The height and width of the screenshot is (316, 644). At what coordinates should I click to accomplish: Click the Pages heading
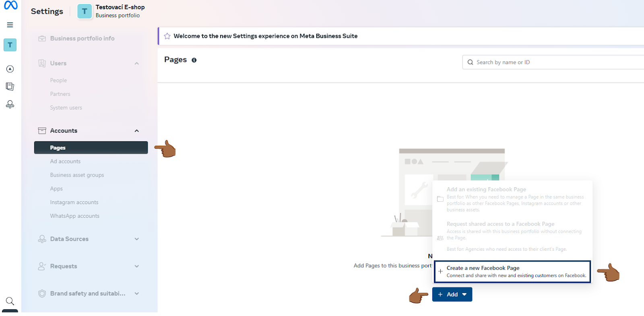point(175,60)
